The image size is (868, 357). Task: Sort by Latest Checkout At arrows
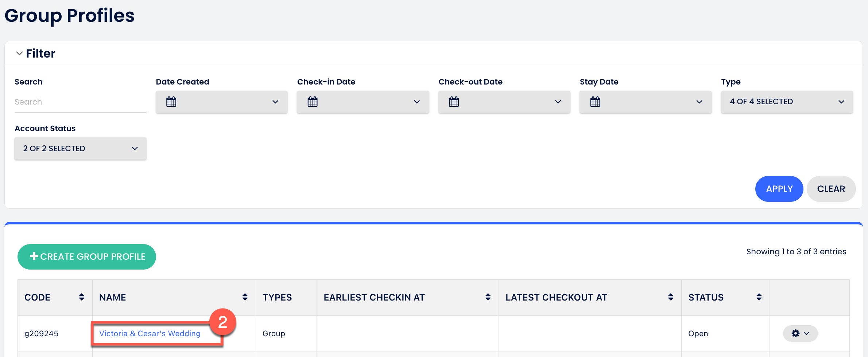670,297
